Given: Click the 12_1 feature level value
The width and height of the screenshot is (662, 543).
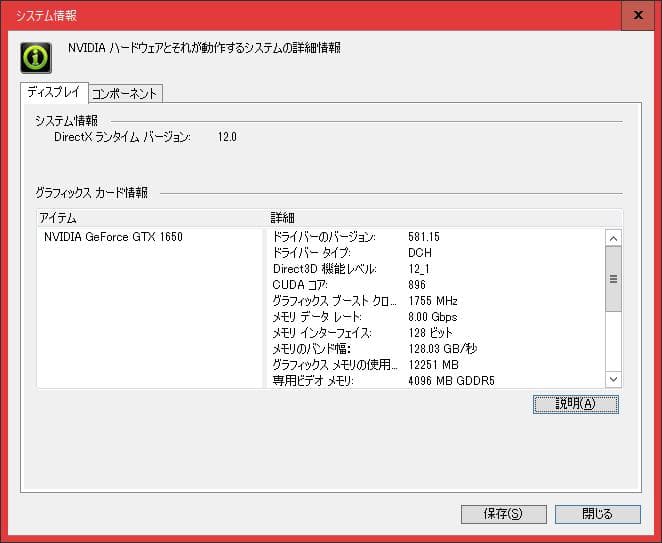Looking at the screenshot, I should pyautogui.click(x=419, y=269).
